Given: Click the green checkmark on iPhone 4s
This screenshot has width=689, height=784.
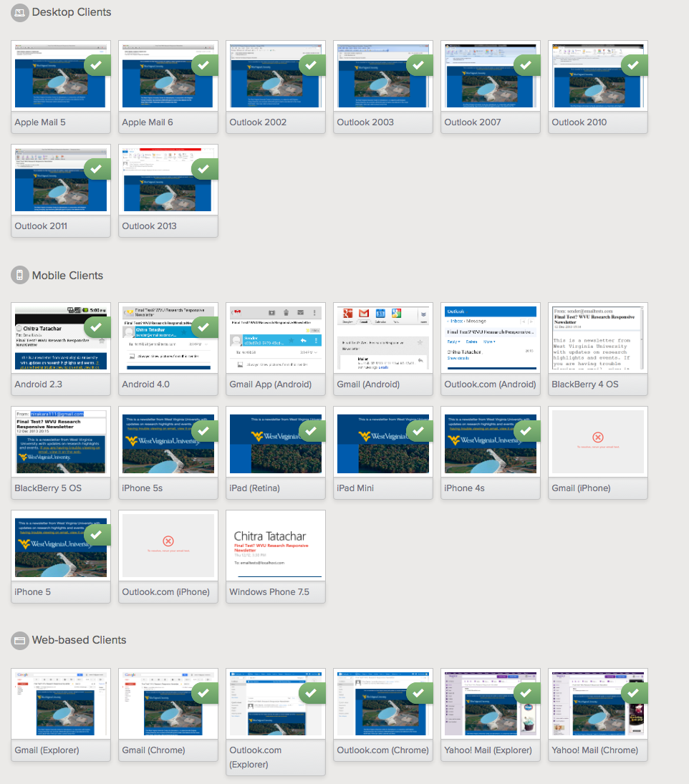Looking at the screenshot, I should [x=527, y=430].
